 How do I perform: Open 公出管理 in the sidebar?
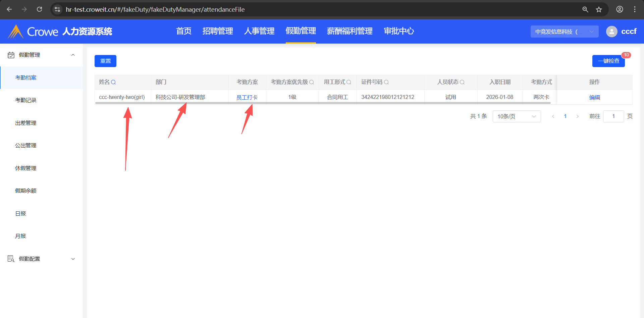42,146
